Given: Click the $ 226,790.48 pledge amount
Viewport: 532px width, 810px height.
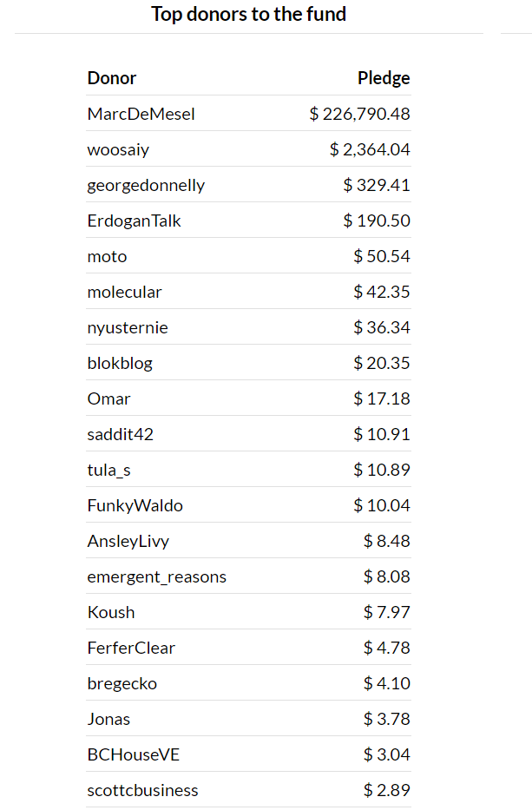Looking at the screenshot, I should click(359, 114).
